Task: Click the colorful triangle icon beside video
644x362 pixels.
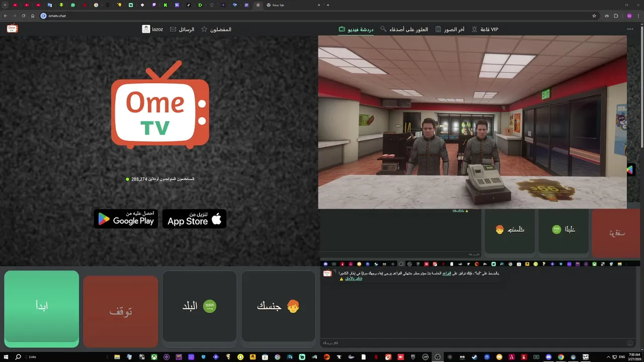Action: tap(630, 170)
